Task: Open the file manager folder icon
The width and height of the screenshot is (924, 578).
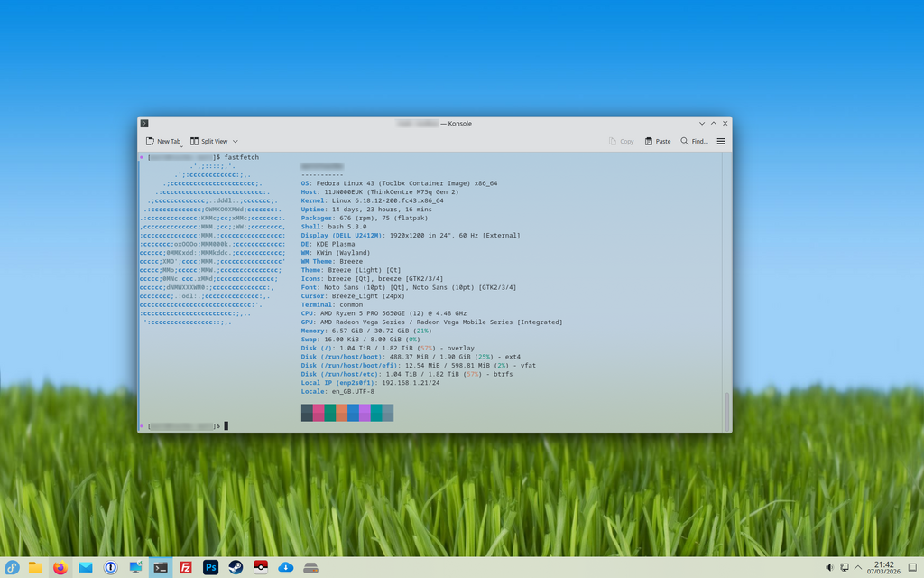Action: tap(35, 567)
